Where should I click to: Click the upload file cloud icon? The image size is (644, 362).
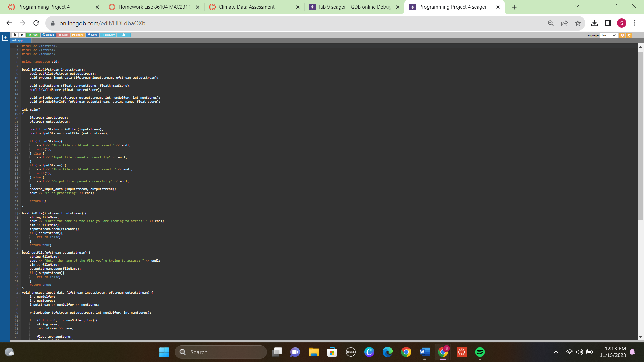22,35
